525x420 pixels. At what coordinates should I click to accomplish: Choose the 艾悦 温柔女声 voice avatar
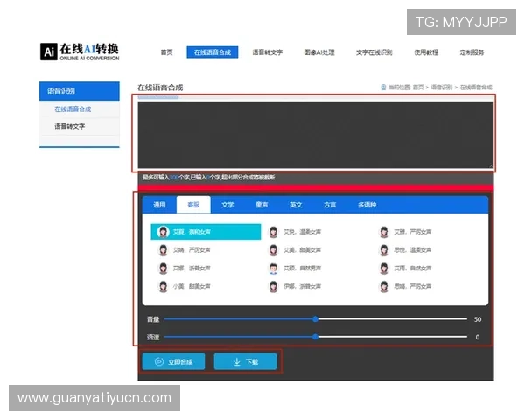pyautogui.click(x=273, y=232)
